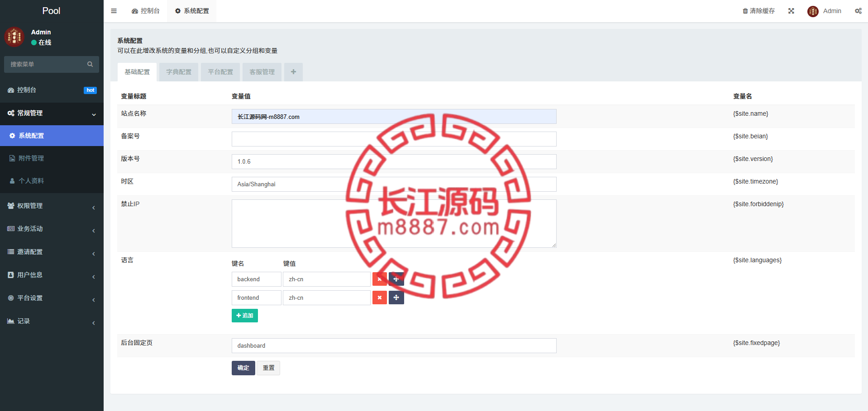Click the green 追加 button
The height and width of the screenshot is (411, 868).
point(245,316)
